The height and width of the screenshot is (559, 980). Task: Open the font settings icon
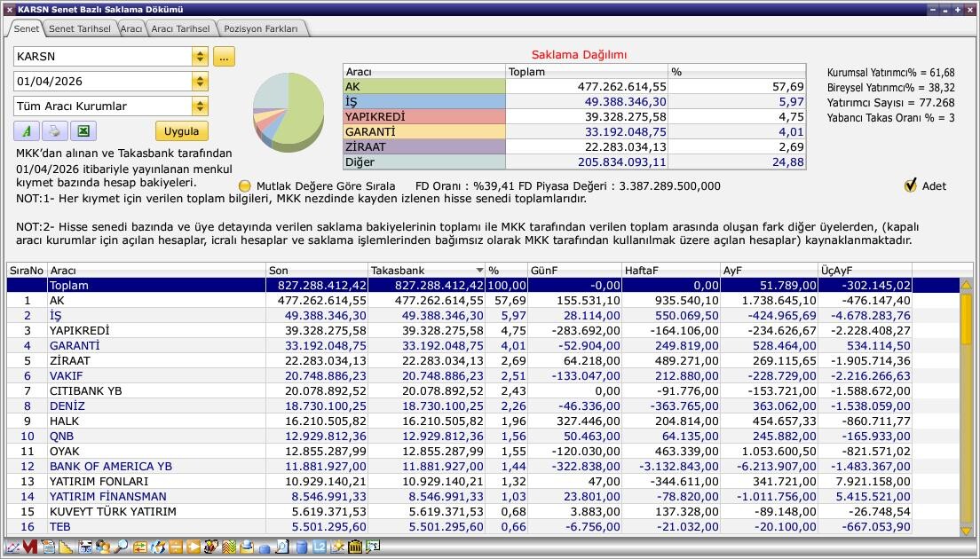(x=26, y=131)
